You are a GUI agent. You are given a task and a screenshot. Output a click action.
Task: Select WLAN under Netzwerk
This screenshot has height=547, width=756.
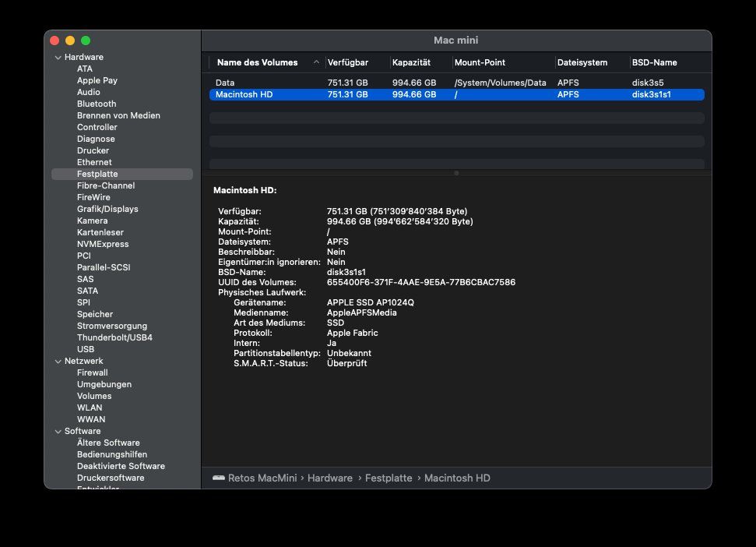point(90,408)
